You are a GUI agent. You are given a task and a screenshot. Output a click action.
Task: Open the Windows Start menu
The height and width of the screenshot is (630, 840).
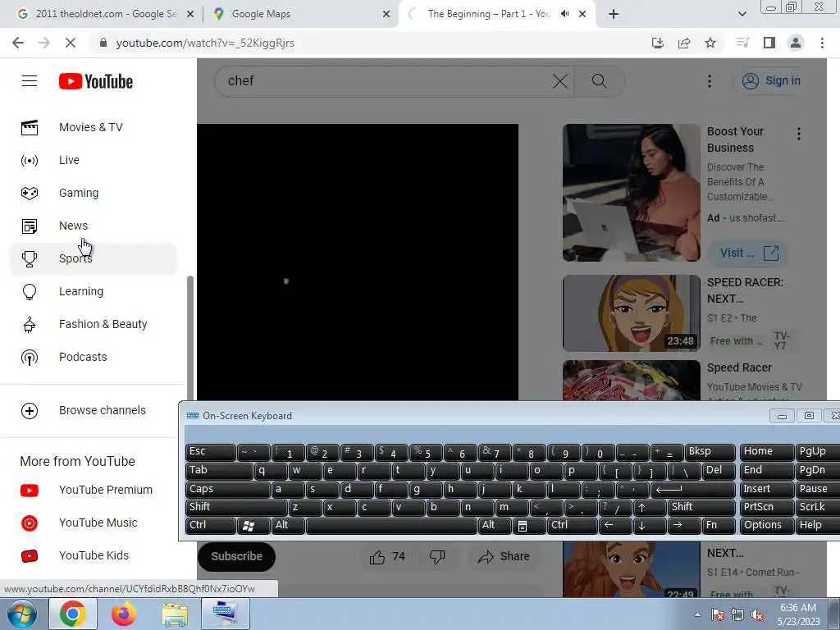tap(21, 614)
